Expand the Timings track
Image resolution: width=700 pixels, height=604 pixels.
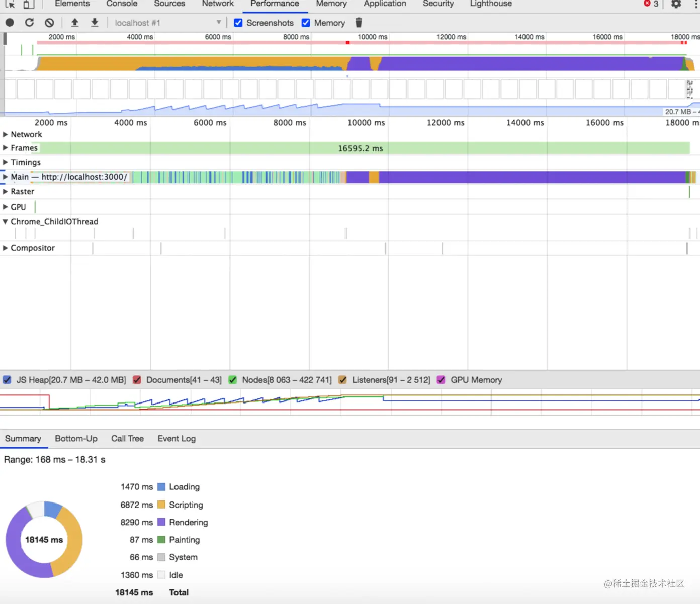pos(6,162)
